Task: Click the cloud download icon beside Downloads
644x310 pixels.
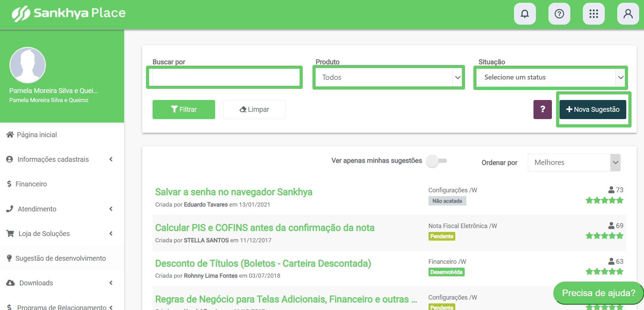Action: [x=10, y=283]
